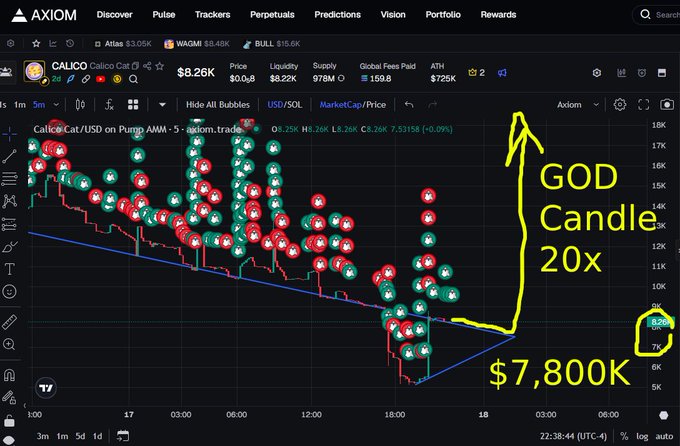680x446 pixels.
Task: Toggle auto scale
Action: pyautogui.click(x=664, y=436)
